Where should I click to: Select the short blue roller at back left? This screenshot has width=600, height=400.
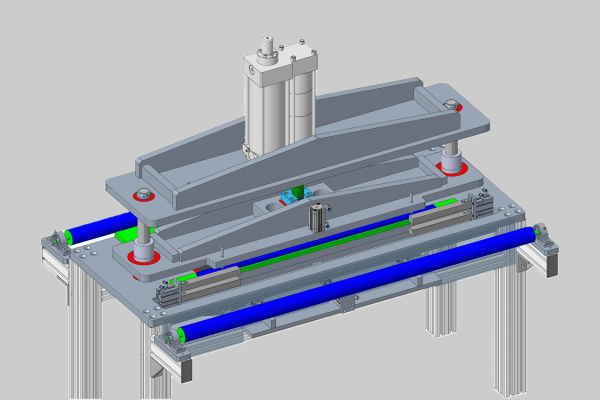click(x=101, y=228)
